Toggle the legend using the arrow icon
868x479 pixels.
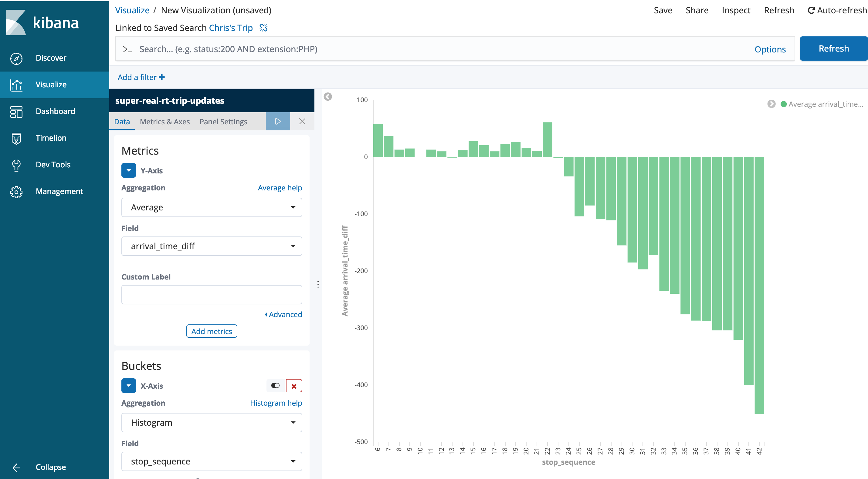[x=771, y=104]
